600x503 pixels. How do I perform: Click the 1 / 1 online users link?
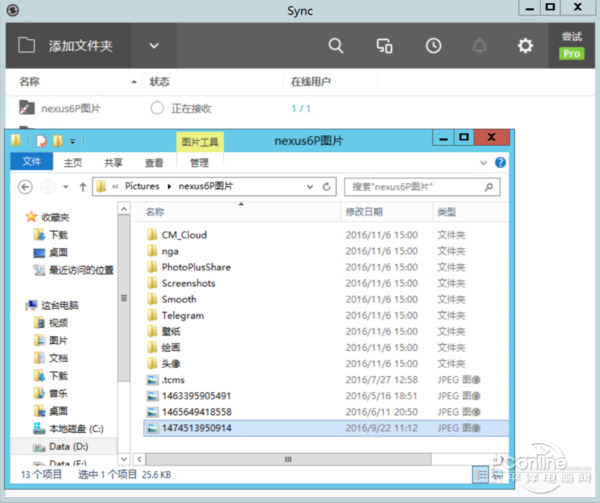pos(301,109)
